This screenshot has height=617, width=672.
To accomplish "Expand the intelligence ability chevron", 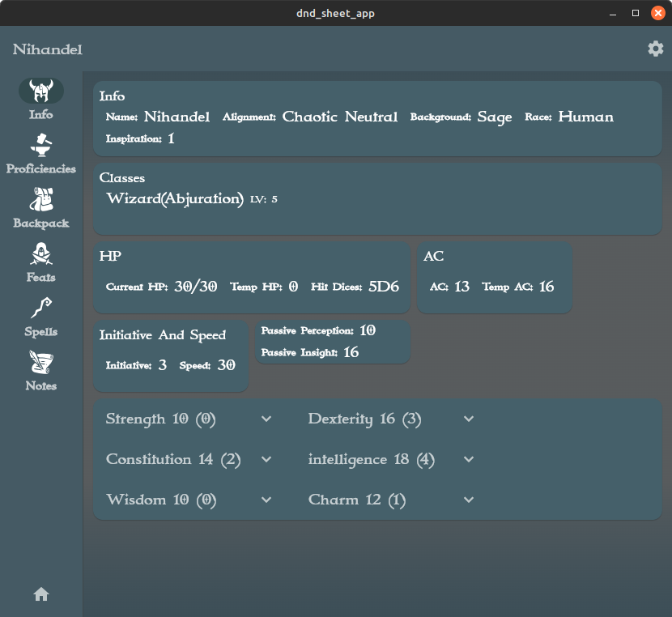I will coord(468,459).
